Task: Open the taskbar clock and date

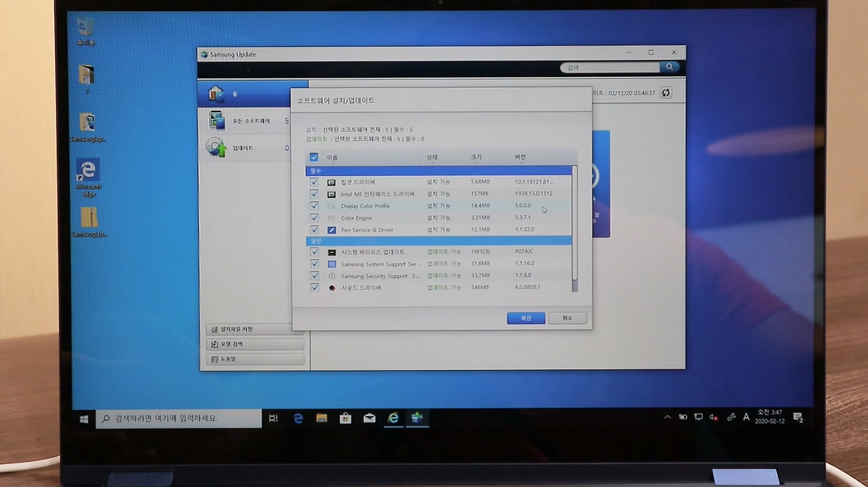Action: [770, 417]
